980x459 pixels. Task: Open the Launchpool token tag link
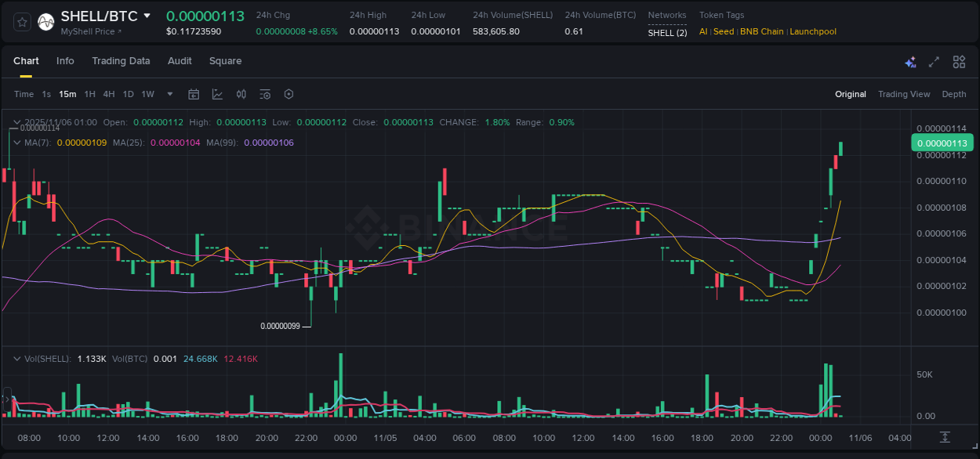[x=813, y=31]
